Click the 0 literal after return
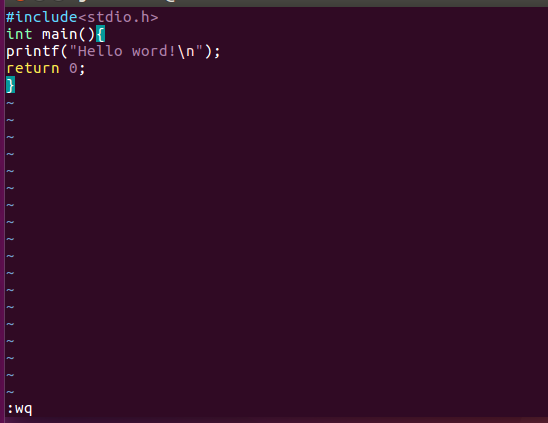 point(73,68)
